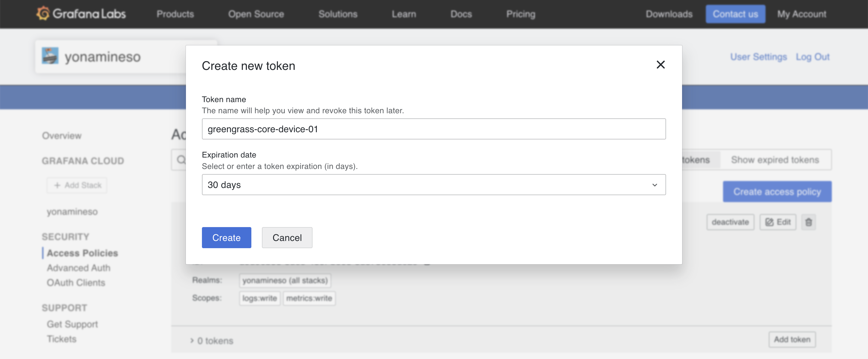868x359 pixels.
Task: Toggle Show expired tokens option
Action: click(775, 160)
